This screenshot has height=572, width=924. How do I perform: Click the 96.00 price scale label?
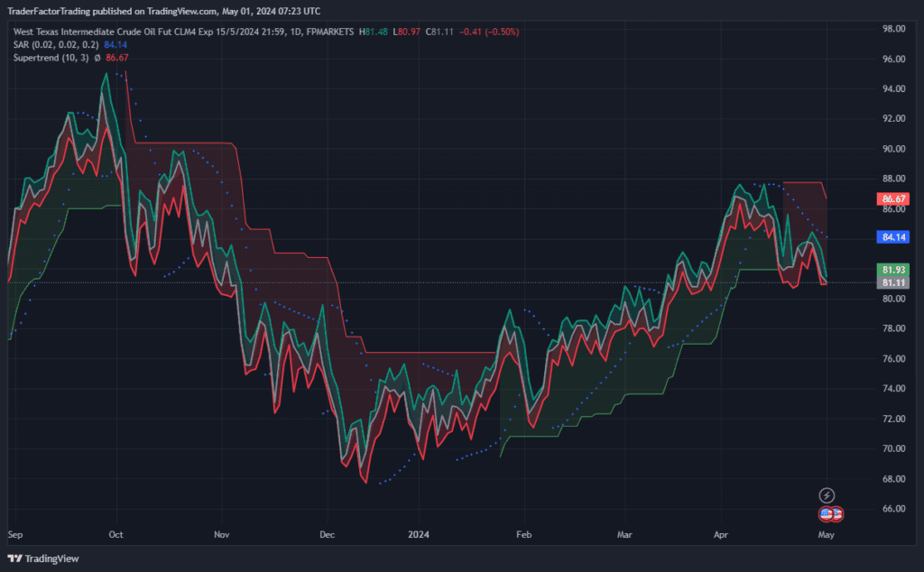point(893,59)
